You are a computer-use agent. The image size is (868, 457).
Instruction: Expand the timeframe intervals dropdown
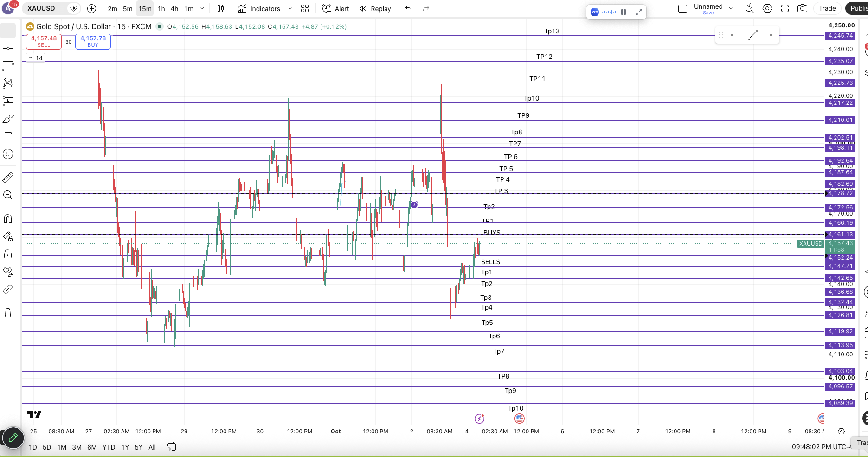click(x=202, y=8)
